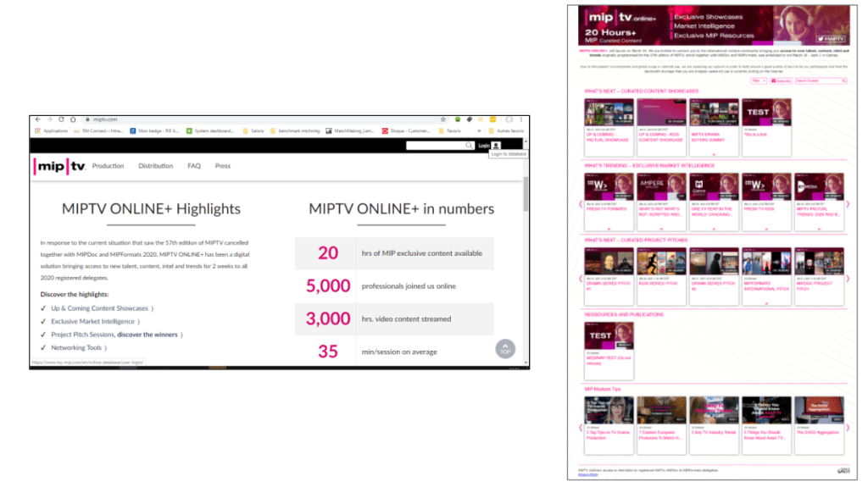
Task: Open the Networking Tools link
Action: [76, 347]
